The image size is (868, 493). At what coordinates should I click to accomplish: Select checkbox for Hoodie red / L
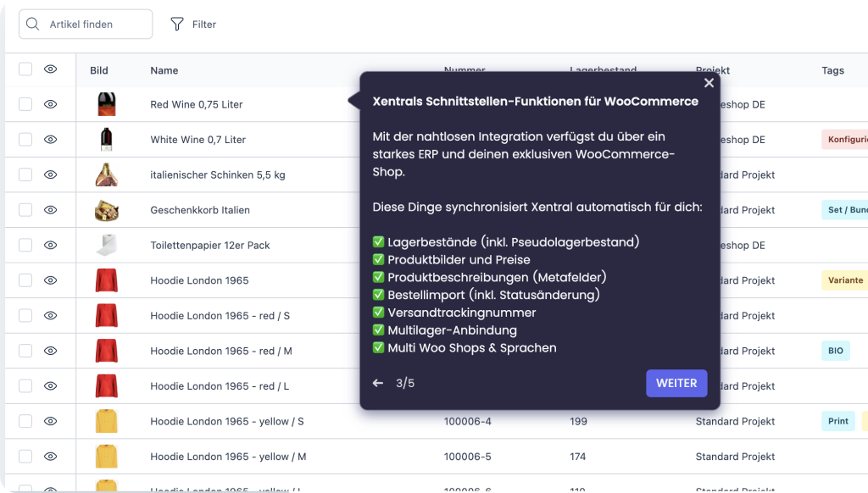pos(25,385)
